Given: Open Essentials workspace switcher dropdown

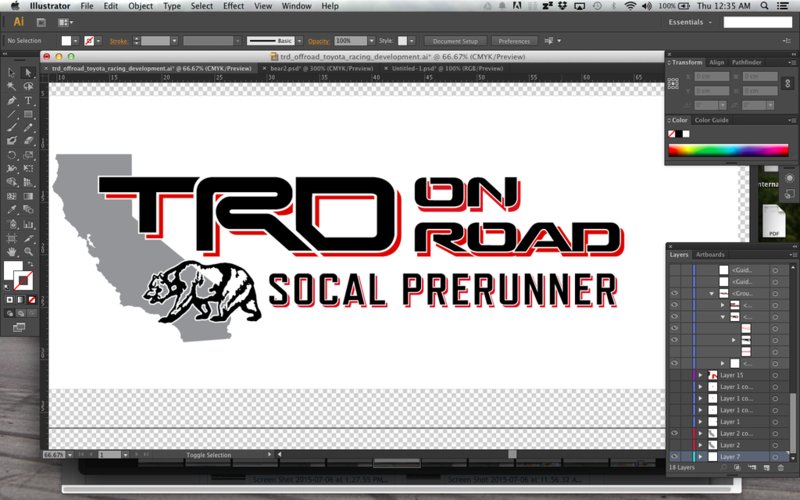Looking at the screenshot, I should click(x=690, y=22).
